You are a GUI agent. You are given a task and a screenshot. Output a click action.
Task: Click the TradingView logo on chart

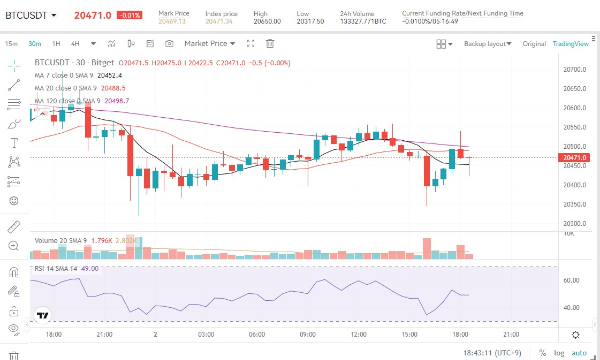coord(42,315)
